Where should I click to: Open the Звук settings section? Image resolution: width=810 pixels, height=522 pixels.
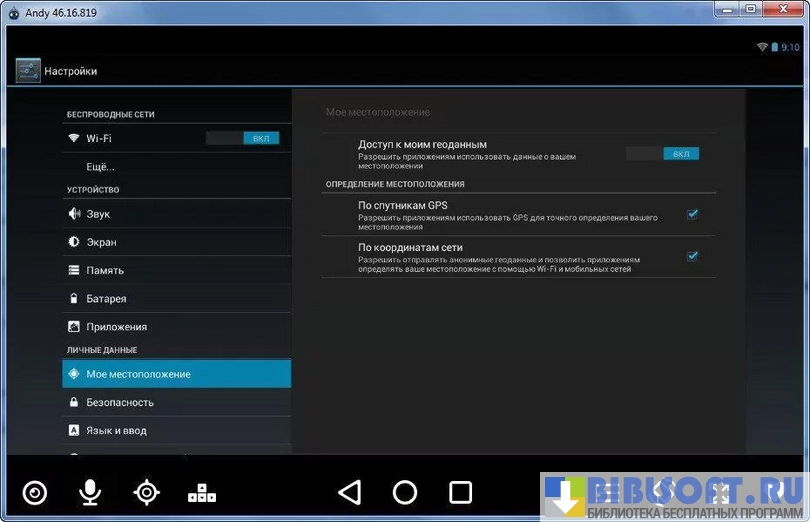click(x=98, y=214)
